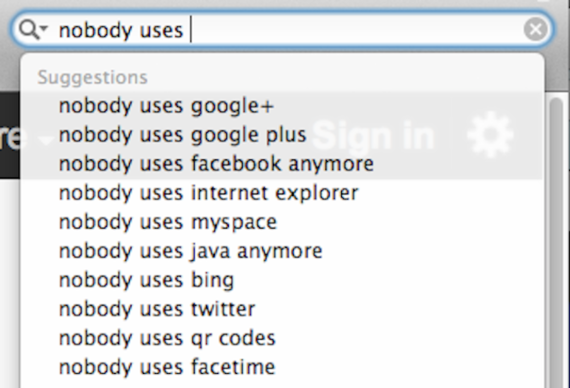This screenshot has height=388, width=570.
Task: Pick nobody uses myspace suggestion
Action: pos(282,222)
